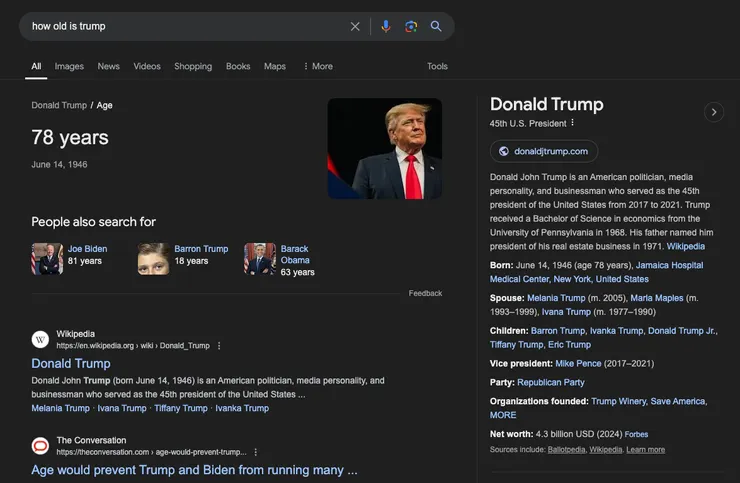Open the Wikipedia link in Sources include
Screen dimensions: 740x483
point(606,449)
